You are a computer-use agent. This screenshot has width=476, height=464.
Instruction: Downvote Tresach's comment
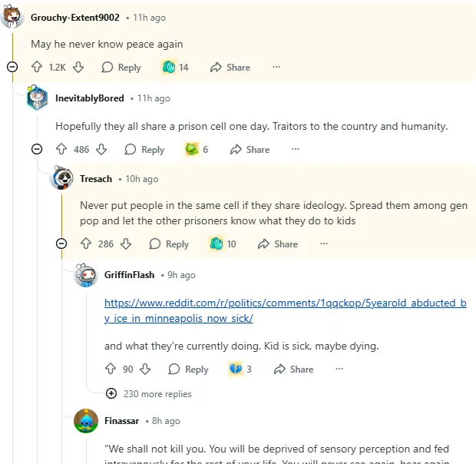pos(127,244)
